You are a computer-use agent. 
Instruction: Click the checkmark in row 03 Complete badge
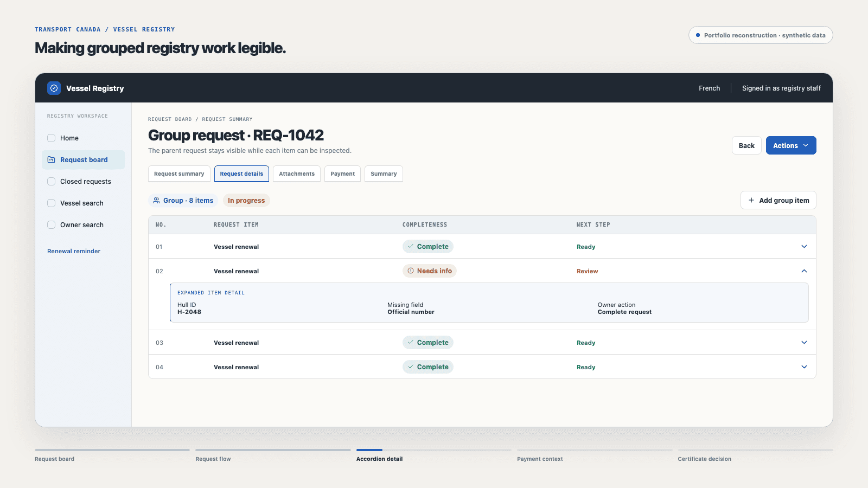tap(411, 343)
